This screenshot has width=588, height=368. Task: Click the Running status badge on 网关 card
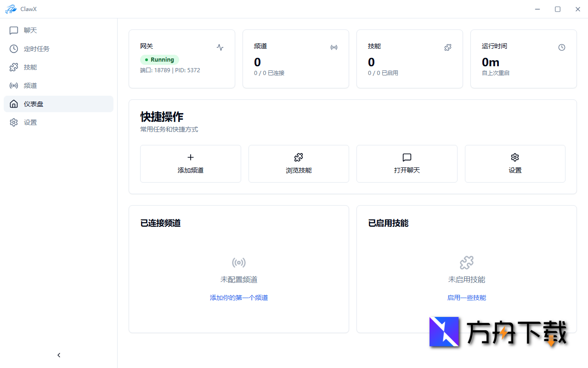point(159,59)
